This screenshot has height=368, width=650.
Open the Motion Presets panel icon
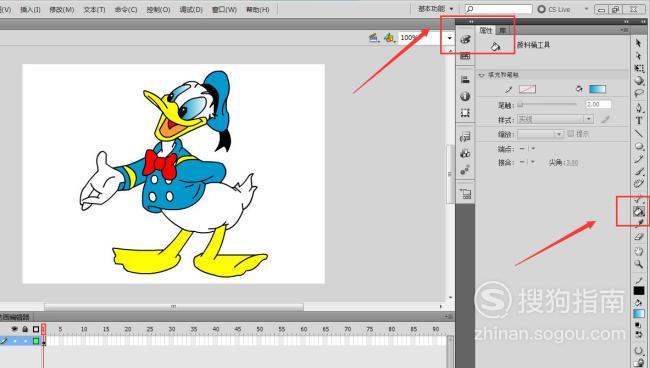point(465,170)
